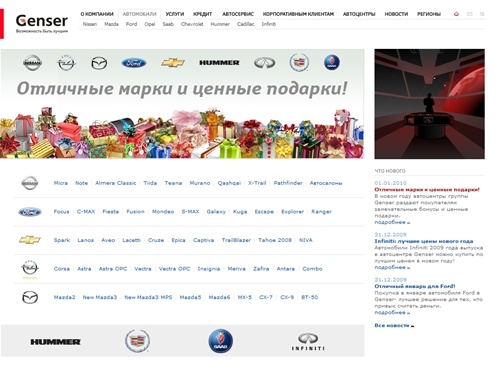Click the Ford logo beside the Focus row
Viewport: 500px width, 375px height.
click(x=30, y=212)
